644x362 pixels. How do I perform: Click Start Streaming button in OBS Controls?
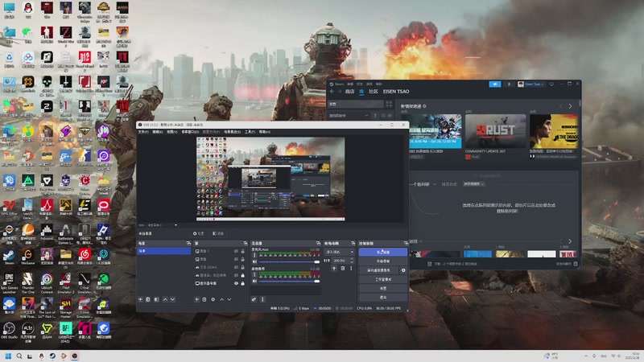(383, 252)
